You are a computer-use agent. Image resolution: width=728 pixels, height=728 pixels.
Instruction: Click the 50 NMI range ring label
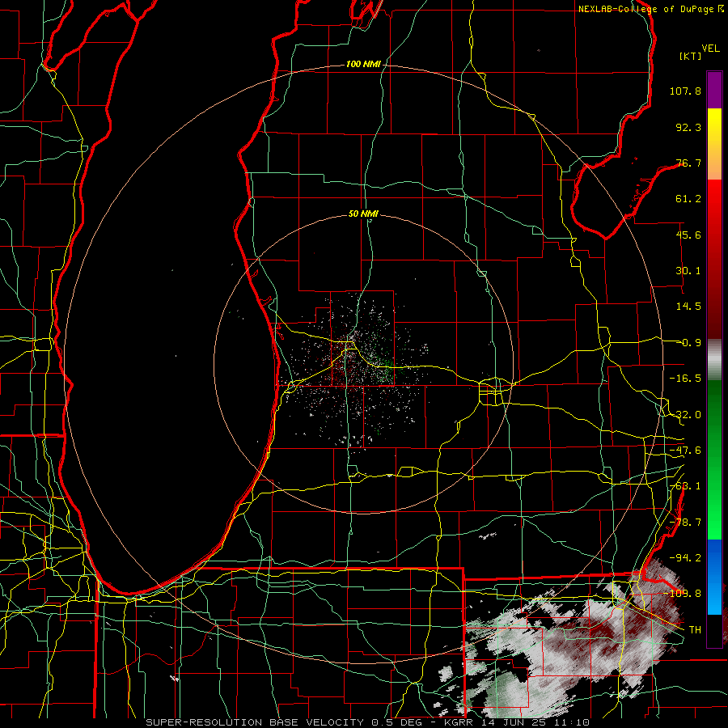[x=363, y=214]
